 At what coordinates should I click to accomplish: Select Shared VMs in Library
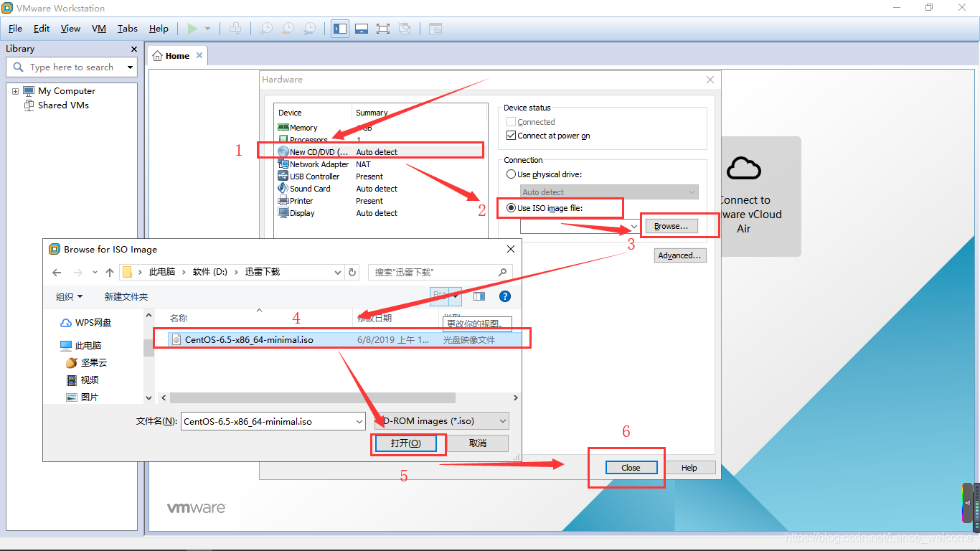coord(63,105)
